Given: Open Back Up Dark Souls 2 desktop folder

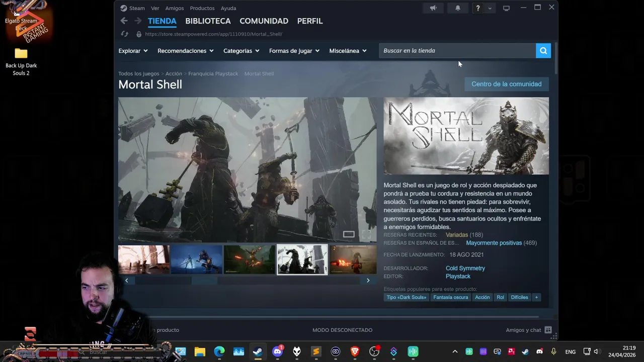Looking at the screenshot, I should click(21, 61).
